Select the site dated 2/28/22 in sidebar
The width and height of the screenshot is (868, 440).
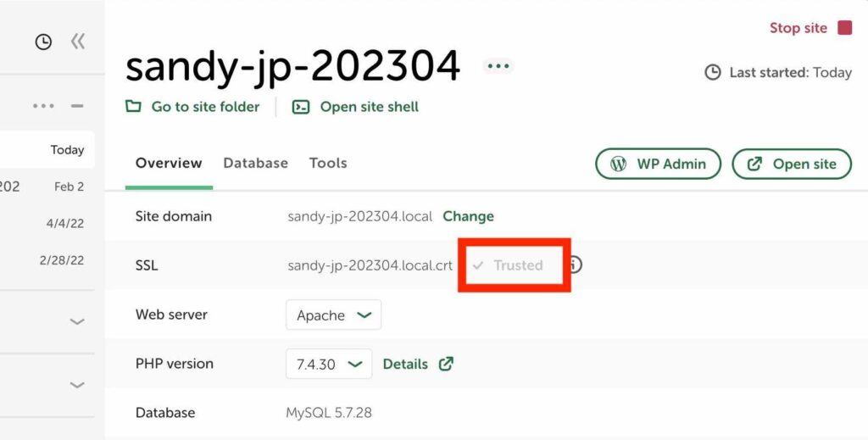(47, 259)
